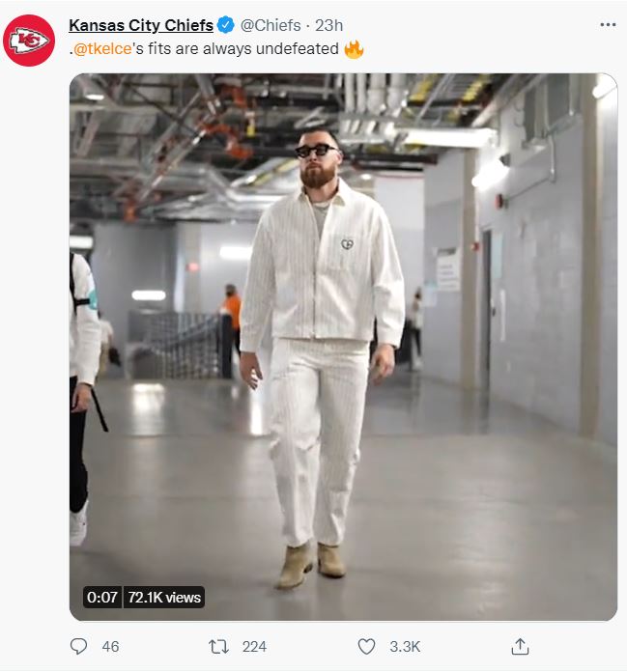Open the Kansas City Chiefs profile avatar
627x672 pixels.
pyautogui.click(x=29, y=41)
